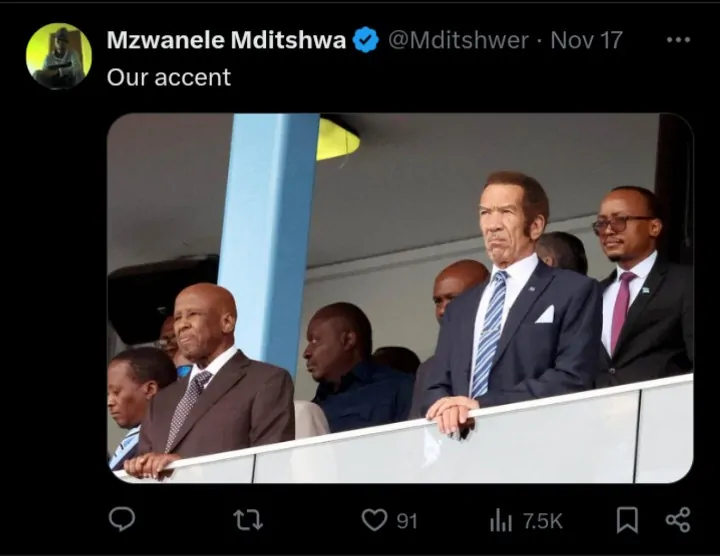This screenshot has width=720, height=556.
Task: Repost this tweet using the retweet icon
Action: click(x=246, y=519)
